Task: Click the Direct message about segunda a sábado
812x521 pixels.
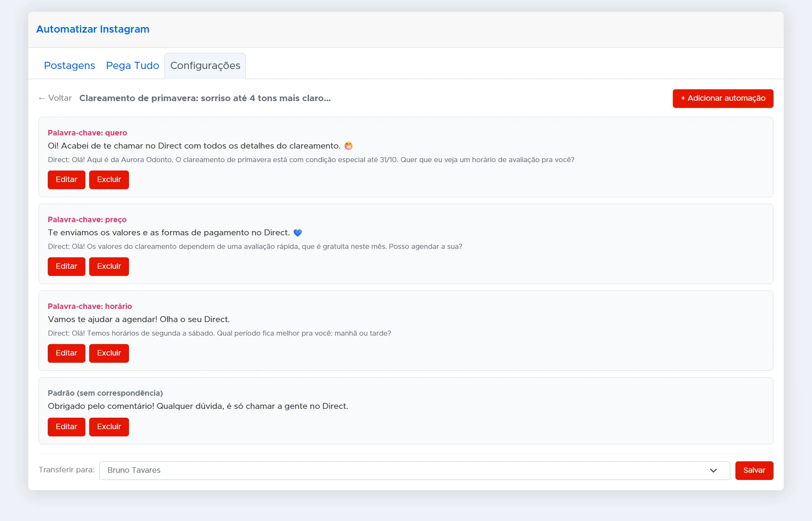Action: pyautogui.click(x=219, y=334)
